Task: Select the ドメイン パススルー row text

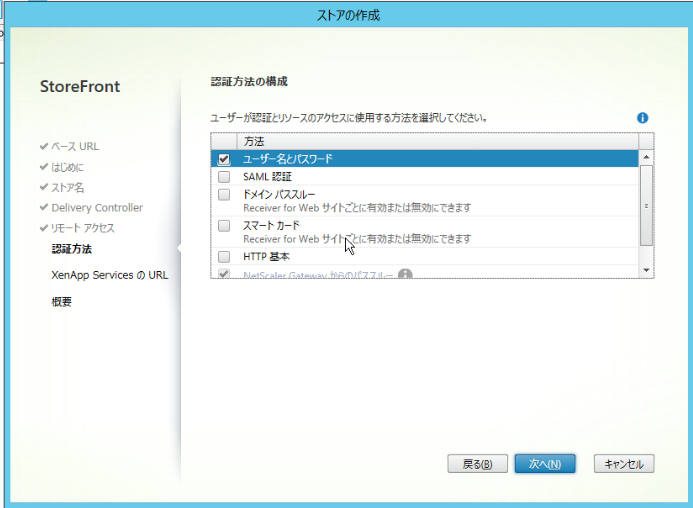Action: pyautogui.click(x=279, y=195)
